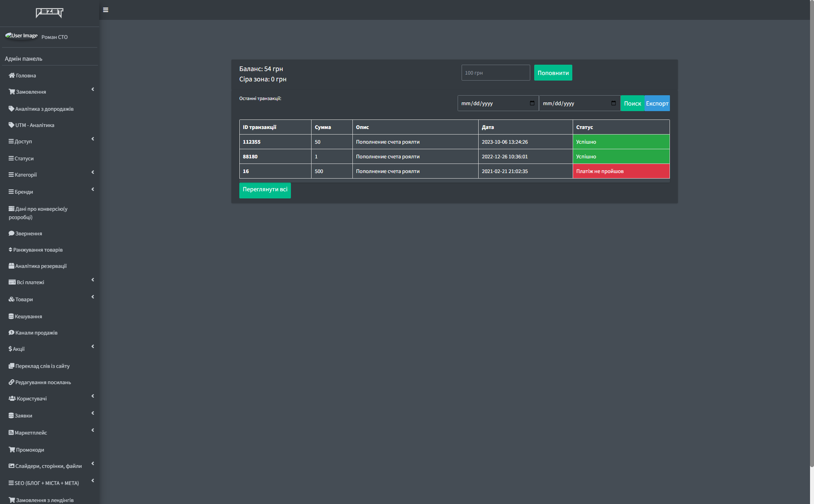Image resolution: width=814 pixels, height=504 pixels.
Task: Click the sort icon for Ранжування товарів
Action: (10, 250)
